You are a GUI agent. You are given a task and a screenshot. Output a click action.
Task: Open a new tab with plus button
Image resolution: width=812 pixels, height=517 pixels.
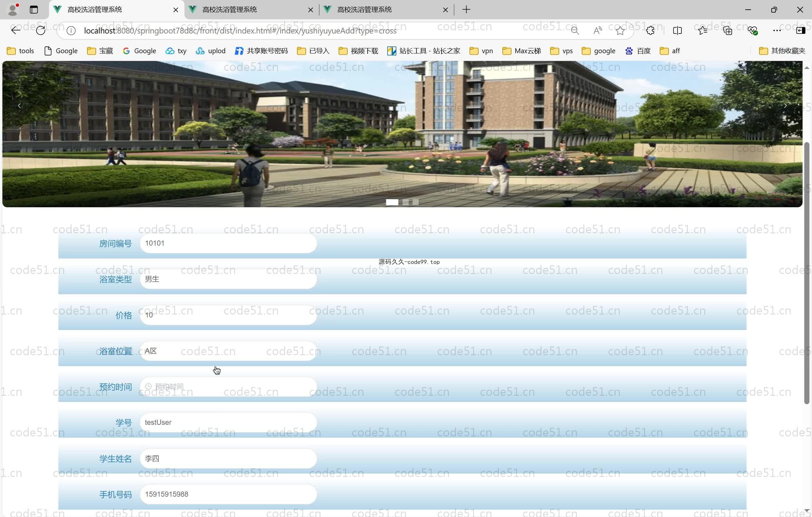click(466, 9)
